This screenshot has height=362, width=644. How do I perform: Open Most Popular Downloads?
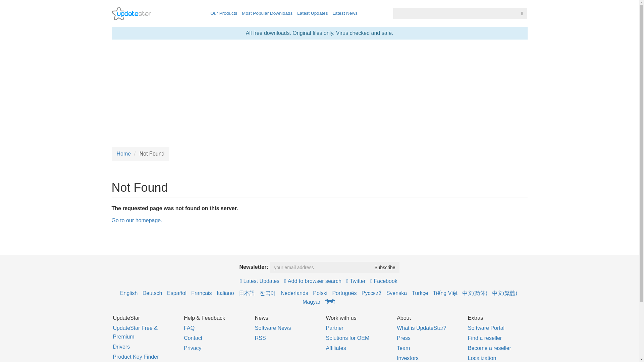tap(267, 13)
